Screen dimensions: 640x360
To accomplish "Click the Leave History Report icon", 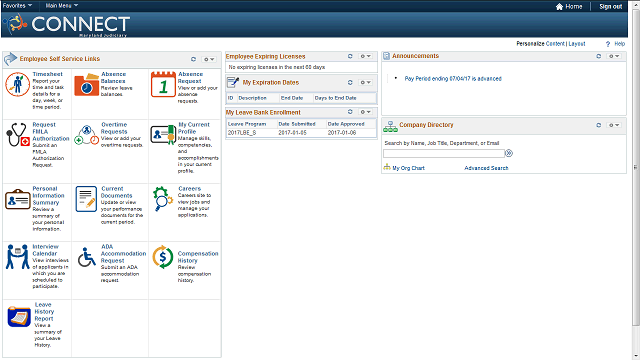I will tap(19, 317).
